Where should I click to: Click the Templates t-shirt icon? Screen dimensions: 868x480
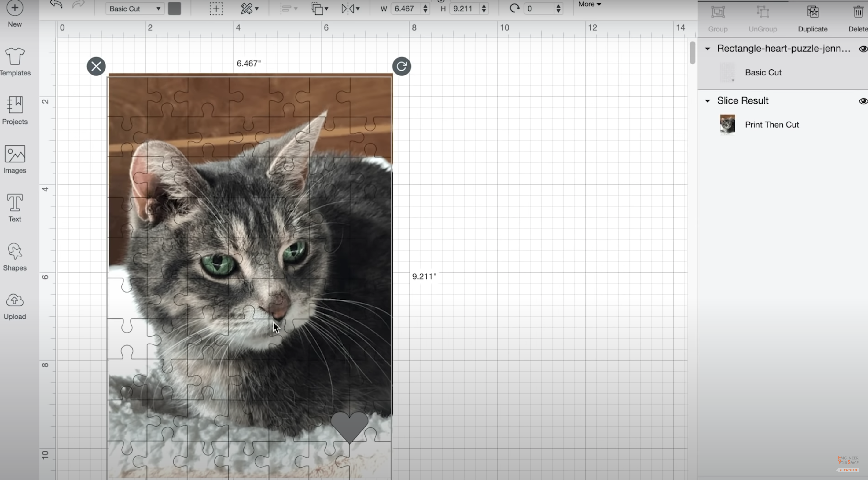15,56
